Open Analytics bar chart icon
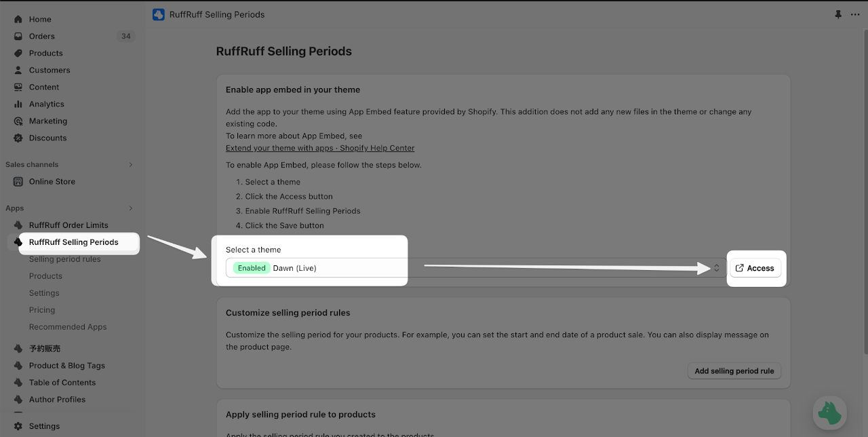Screen dimensions: 868x437 coord(18,104)
